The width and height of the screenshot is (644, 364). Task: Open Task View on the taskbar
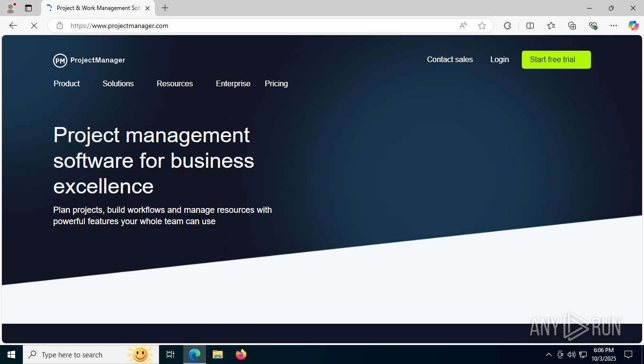click(x=170, y=355)
